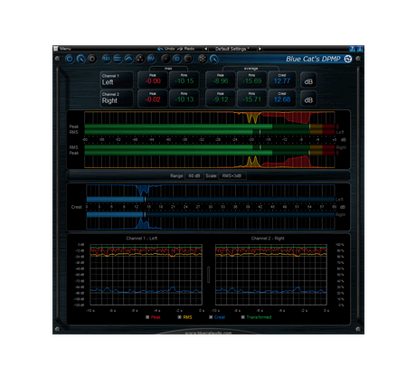Click the Right max Peak value -0.02
This screenshot has width=416, height=376.
153,99
